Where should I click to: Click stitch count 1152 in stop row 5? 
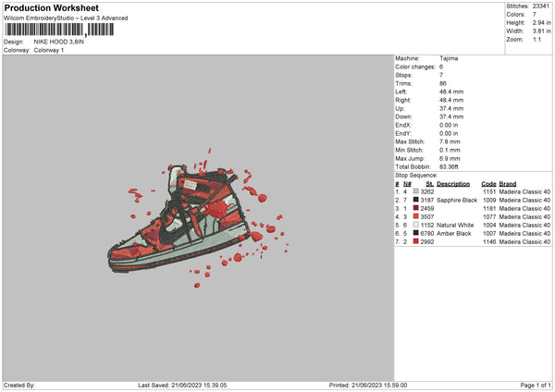427,225
